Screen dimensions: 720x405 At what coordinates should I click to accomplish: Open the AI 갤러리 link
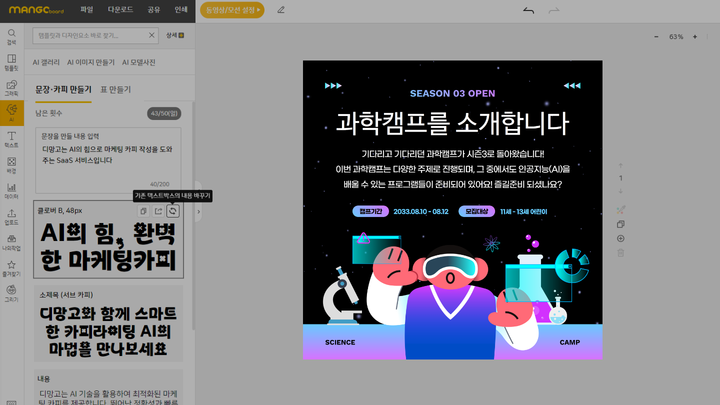click(46, 62)
